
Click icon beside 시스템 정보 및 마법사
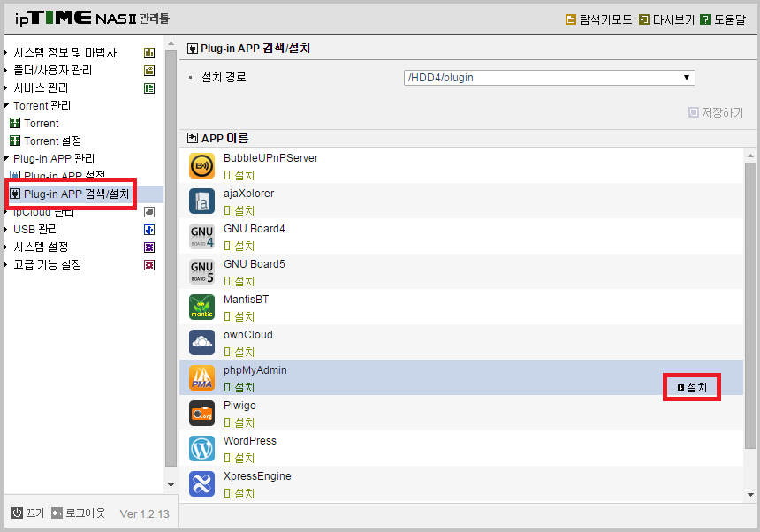point(149,53)
